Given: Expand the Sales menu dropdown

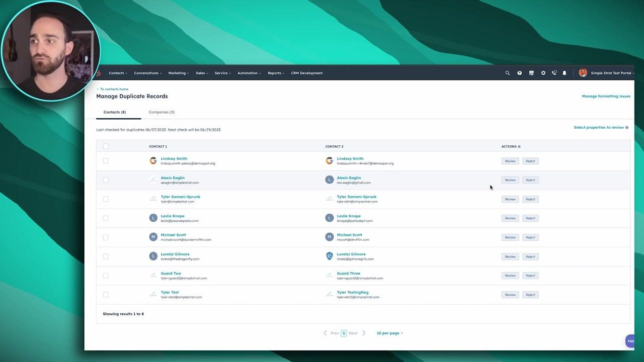Looking at the screenshot, I should 202,73.
